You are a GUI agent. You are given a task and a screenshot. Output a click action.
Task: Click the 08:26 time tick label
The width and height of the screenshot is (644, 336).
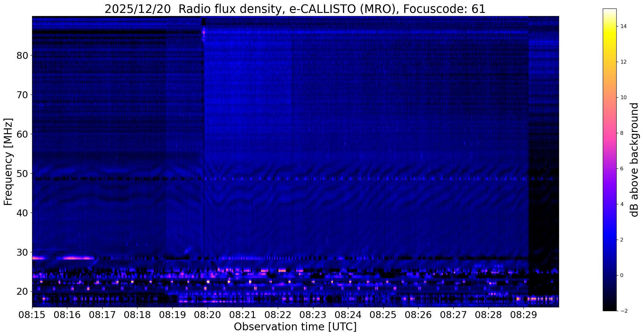pyautogui.click(x=418, y=315)
